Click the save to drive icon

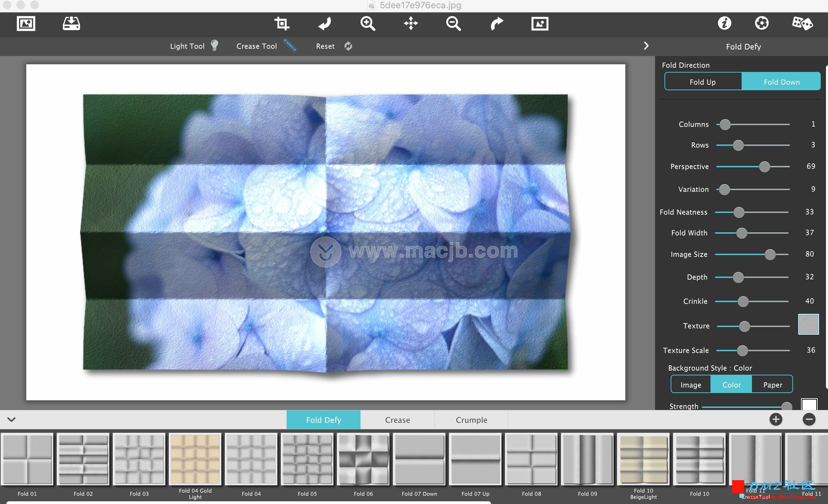pyautogui.click(x=71, y=24)
